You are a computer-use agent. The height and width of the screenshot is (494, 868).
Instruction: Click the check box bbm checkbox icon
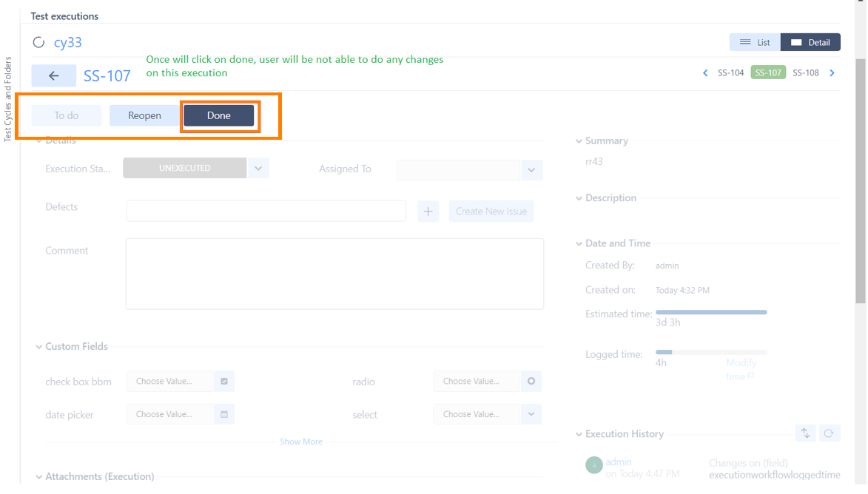[224, 382]
